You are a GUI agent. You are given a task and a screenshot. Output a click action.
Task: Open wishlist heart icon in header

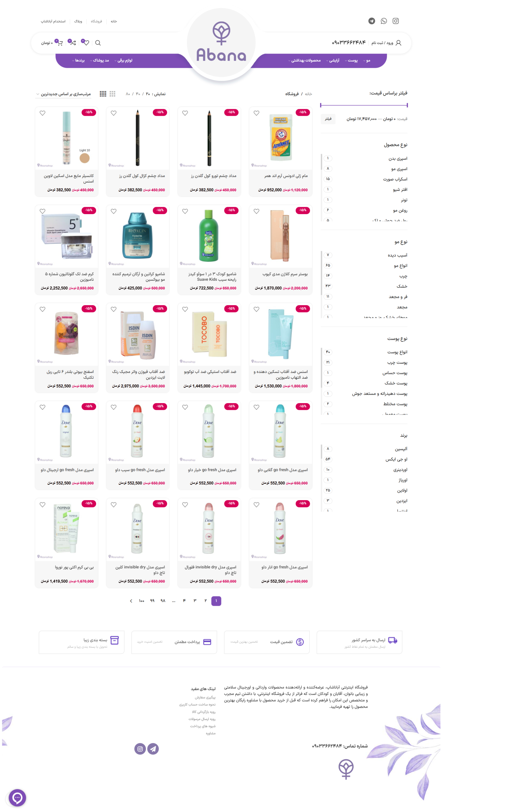(85, 42)
